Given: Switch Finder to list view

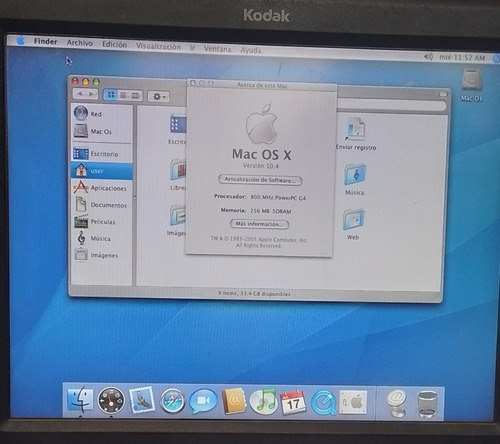Looking at the screenshot, I should 123,95.
